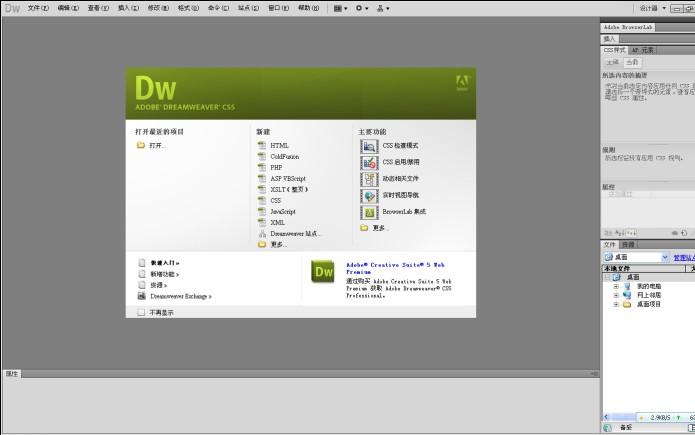
Task: Click the CSS Enable/Disable feature icon
Action: click(x=369, y=163)
